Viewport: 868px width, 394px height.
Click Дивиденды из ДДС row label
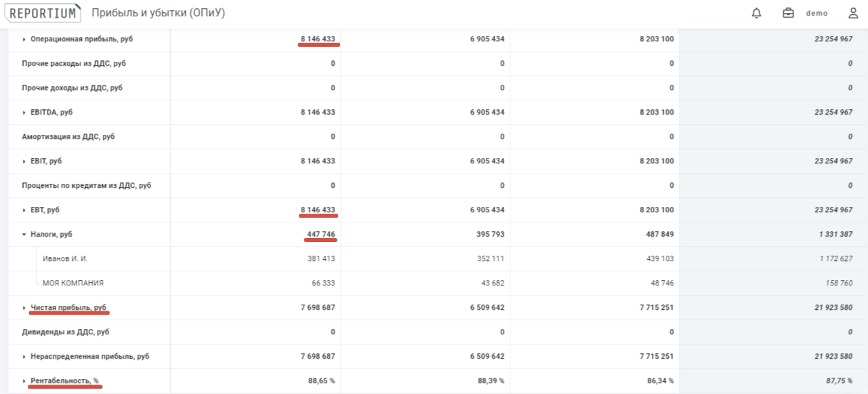point(65,332)
